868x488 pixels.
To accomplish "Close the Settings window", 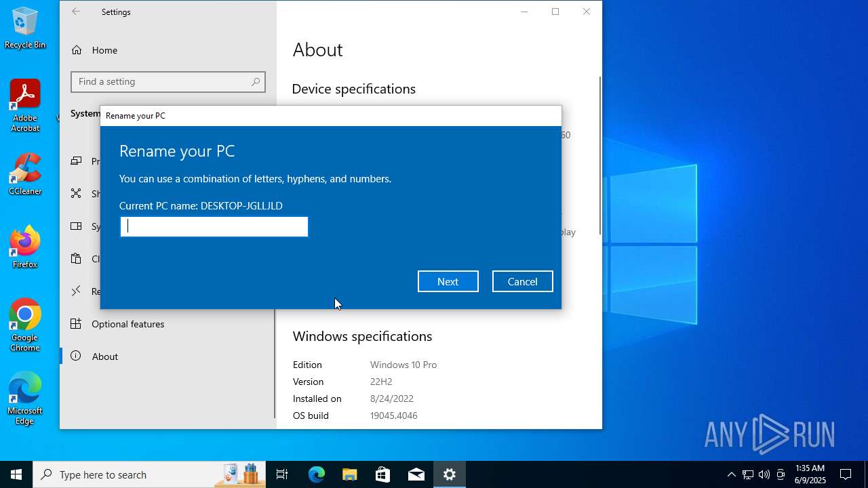I will pyautogui.click(x=587, y=12).
